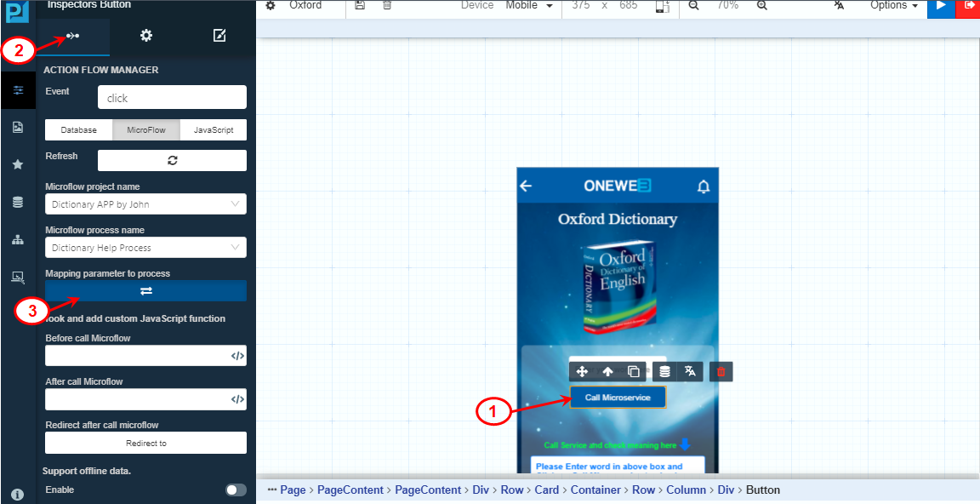Click the Column breadcrumb link

pos(687,490)
